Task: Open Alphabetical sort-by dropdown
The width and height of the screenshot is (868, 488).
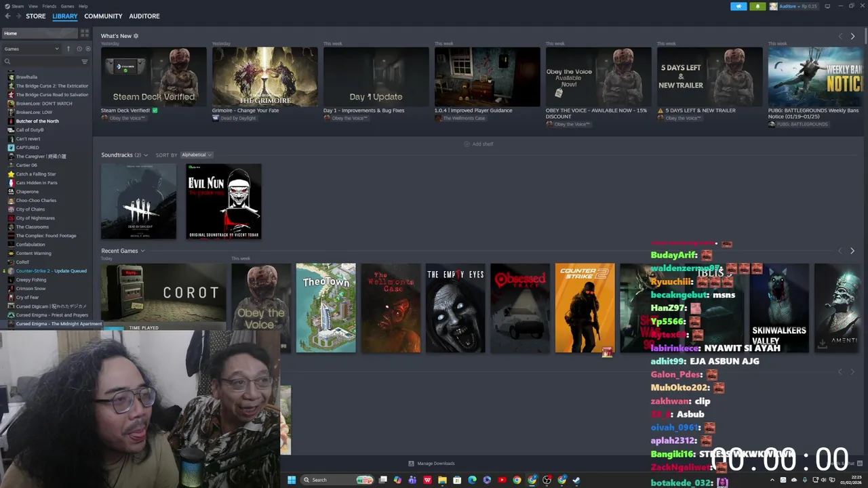Action: pos(197,155)
